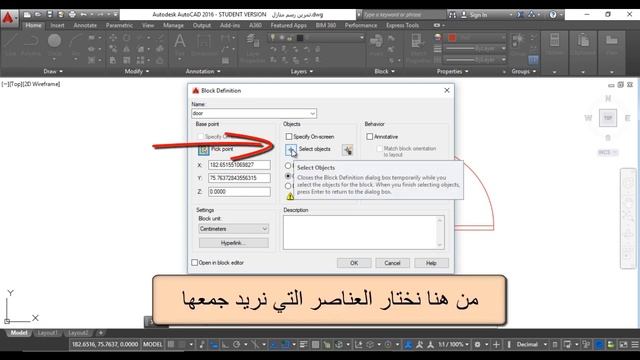Image resolution: width=640 pixels, height=360 pixels.
Task: Click Cancel in Block Definition dialog
Action: 392,263
